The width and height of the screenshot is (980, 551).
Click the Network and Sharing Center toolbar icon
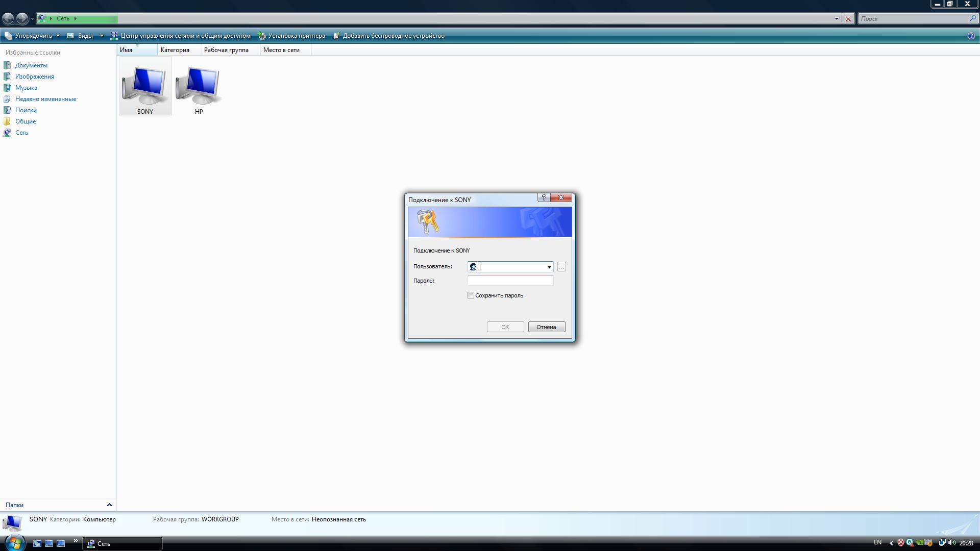tap(114, 36)
